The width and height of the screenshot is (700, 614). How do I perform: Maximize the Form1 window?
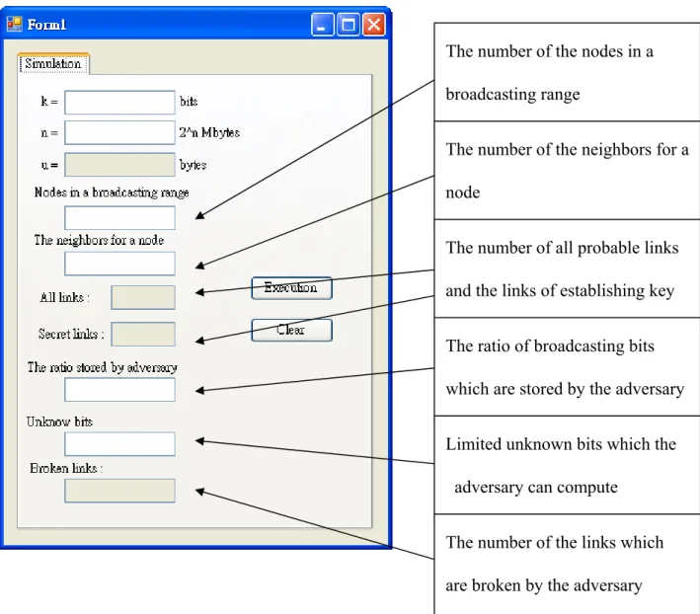coord(349,24)
